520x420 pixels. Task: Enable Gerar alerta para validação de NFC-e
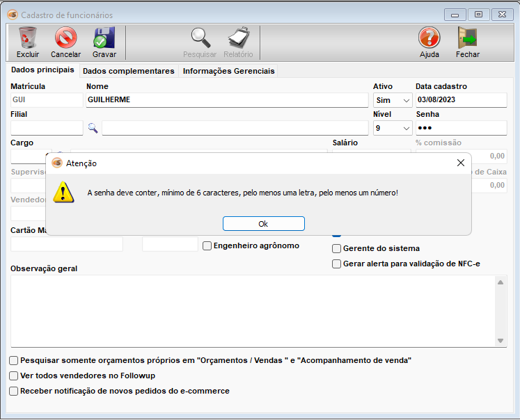(x=337, y=264)
